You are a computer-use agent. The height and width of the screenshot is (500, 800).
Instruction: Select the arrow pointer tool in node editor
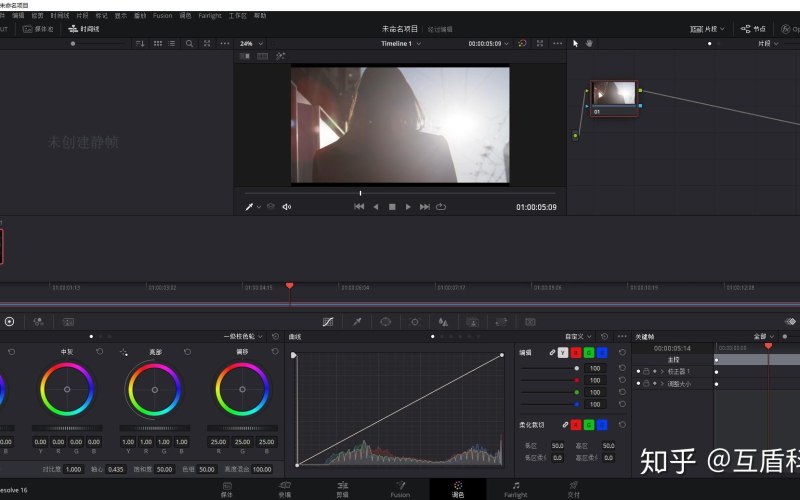point(576,44)
